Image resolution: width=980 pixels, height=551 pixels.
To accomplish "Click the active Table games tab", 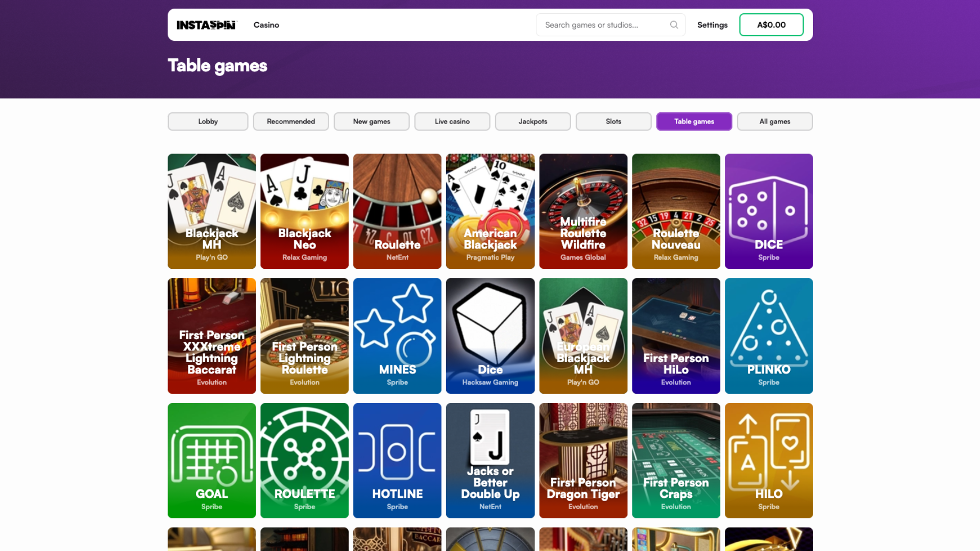I will click(694, 121).
